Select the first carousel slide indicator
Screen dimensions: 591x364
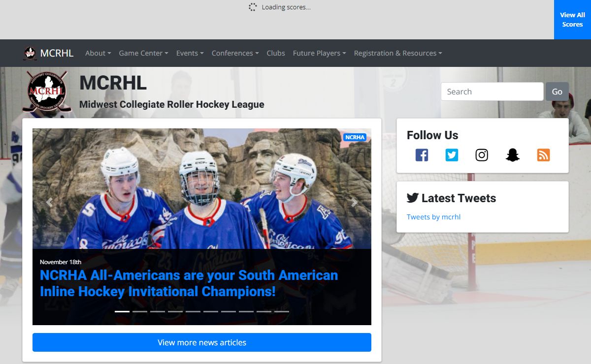pos(122,311)
